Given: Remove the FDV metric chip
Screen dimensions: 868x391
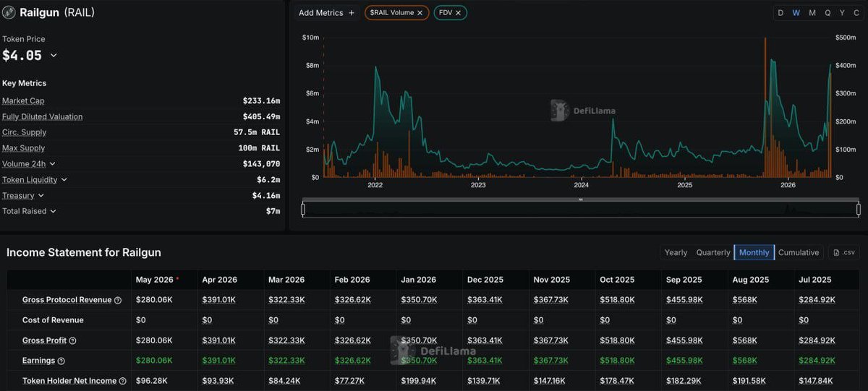Looking at the screenshot, I should click(x=458, y=13).
